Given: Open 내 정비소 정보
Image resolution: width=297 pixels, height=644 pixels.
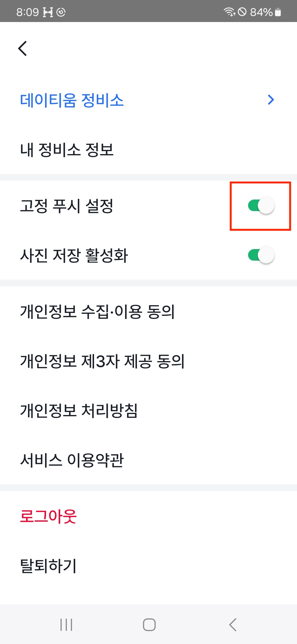Looking at the screenshot, I should point(67,150).
